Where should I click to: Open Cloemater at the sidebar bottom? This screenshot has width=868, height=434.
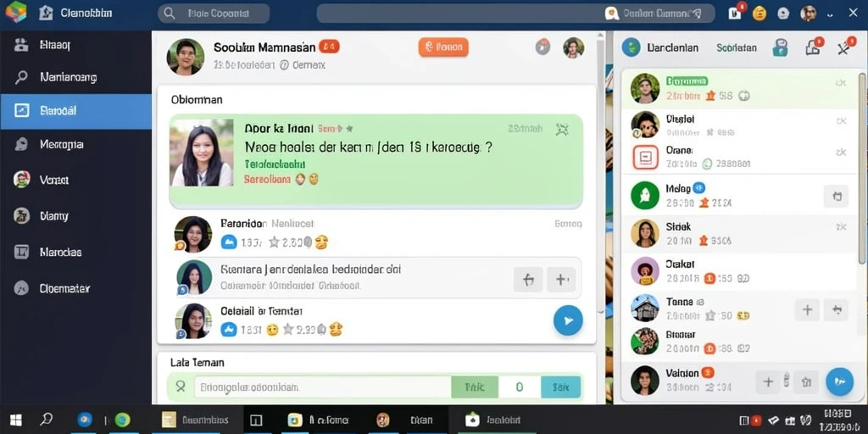[75, 288]
